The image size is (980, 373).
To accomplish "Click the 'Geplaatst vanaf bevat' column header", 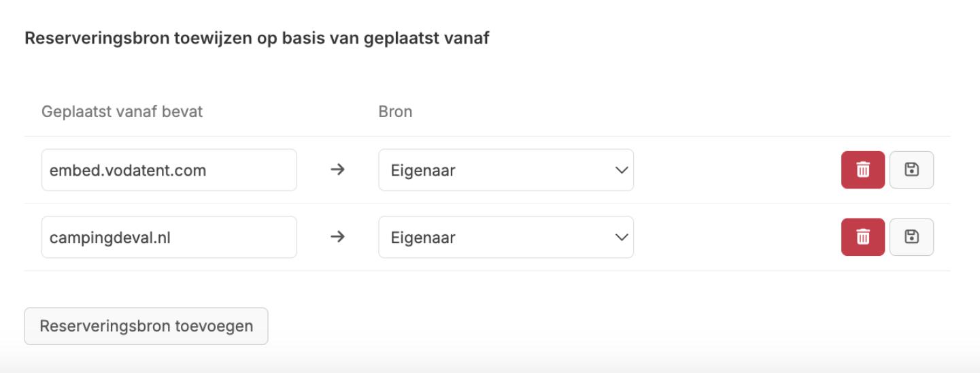I will click(x=122, y=112).
